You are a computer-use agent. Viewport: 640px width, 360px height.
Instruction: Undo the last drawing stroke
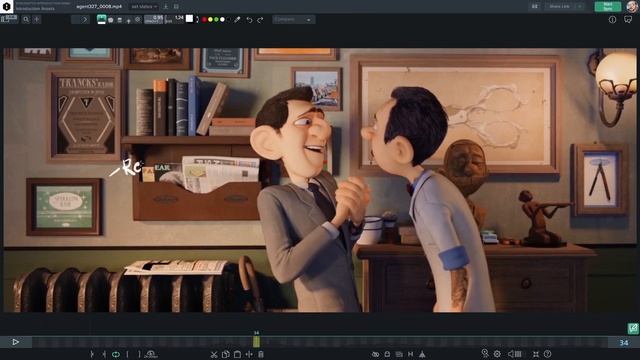point(249,20)
